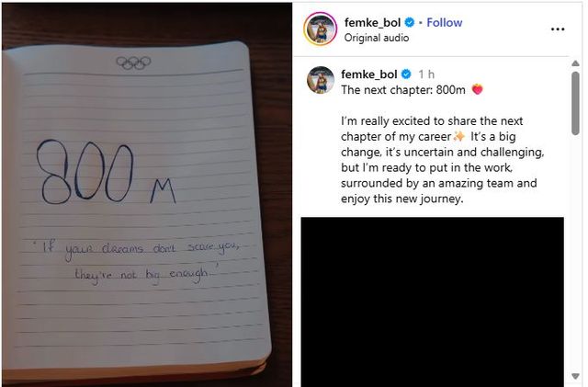The height and width of the screenshot is (387, 588).
Task: Click the verified badge next to the 1 h timestamp
Action: pyautogui.click(x=405, y=74)
